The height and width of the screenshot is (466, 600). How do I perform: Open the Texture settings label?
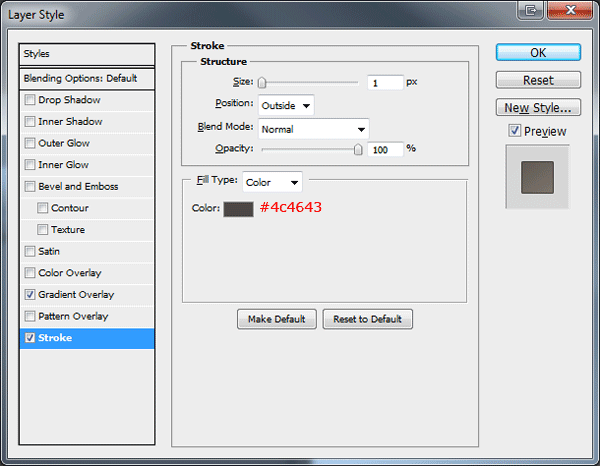pos(68,230)
